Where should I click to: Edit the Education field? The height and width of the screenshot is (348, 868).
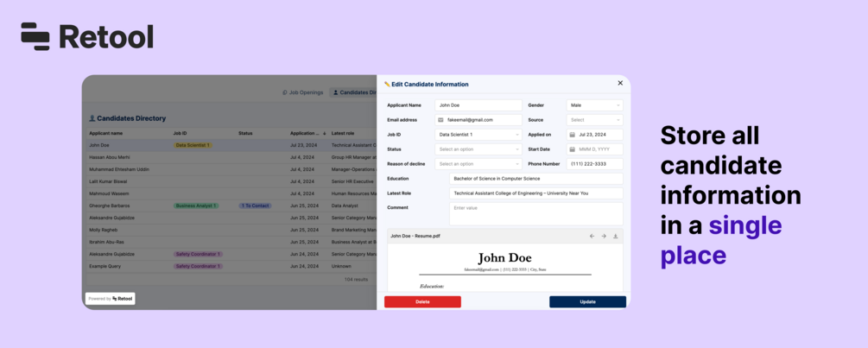[535, 179]
